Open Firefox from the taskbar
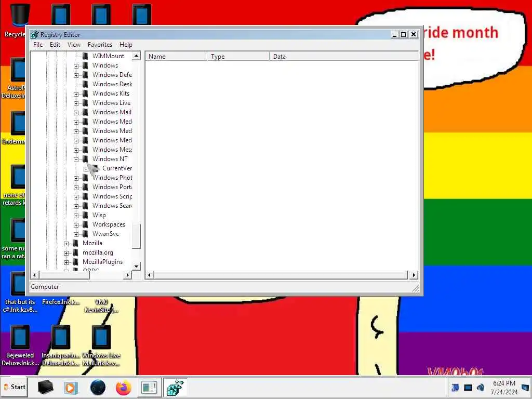The width and height of the screenshot is (532, 399). click(x=123, y=388)
